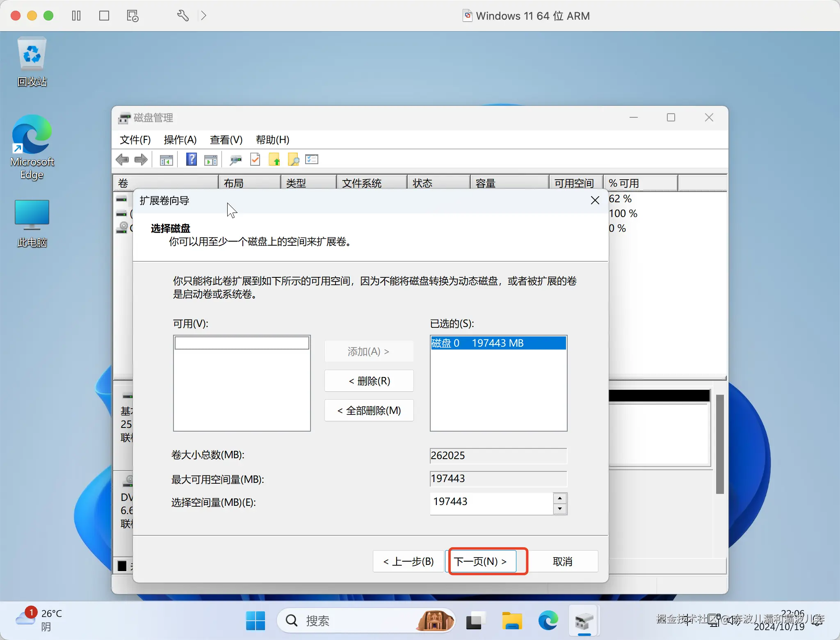This screenshot has height=640, width=840.
Task: Click the 下一页(N) button
Action: coord(481,561)
